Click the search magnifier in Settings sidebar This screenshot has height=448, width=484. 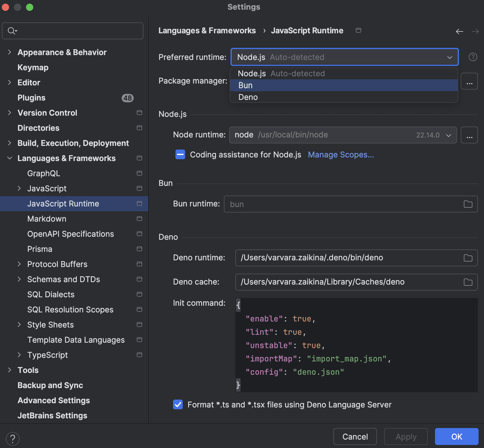coord(11,31)
